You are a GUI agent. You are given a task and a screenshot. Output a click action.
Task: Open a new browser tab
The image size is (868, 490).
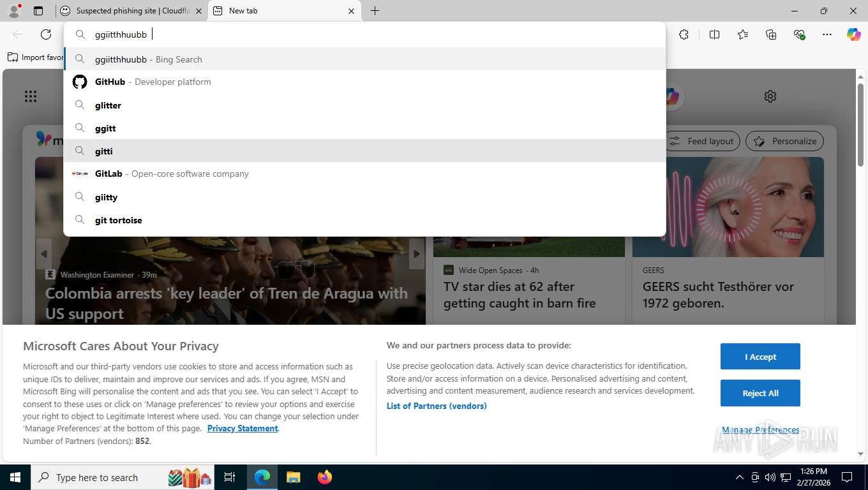375,11
